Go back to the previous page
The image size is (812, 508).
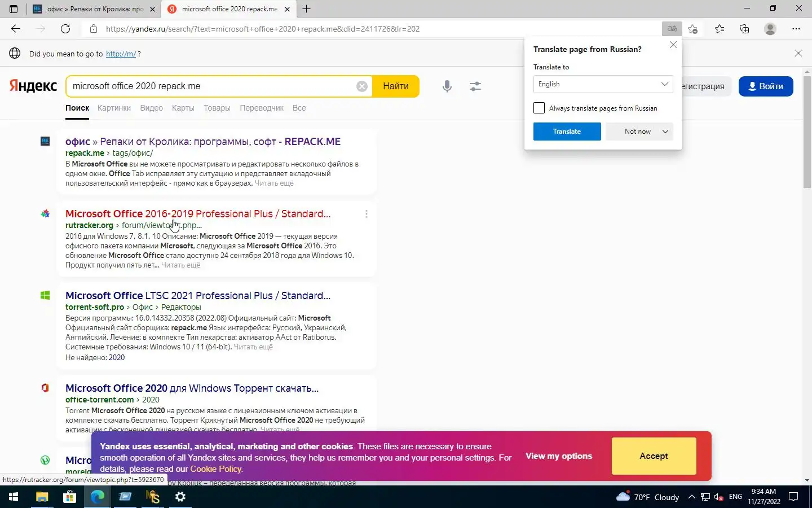pyautogui.click(x=16, y=29)
